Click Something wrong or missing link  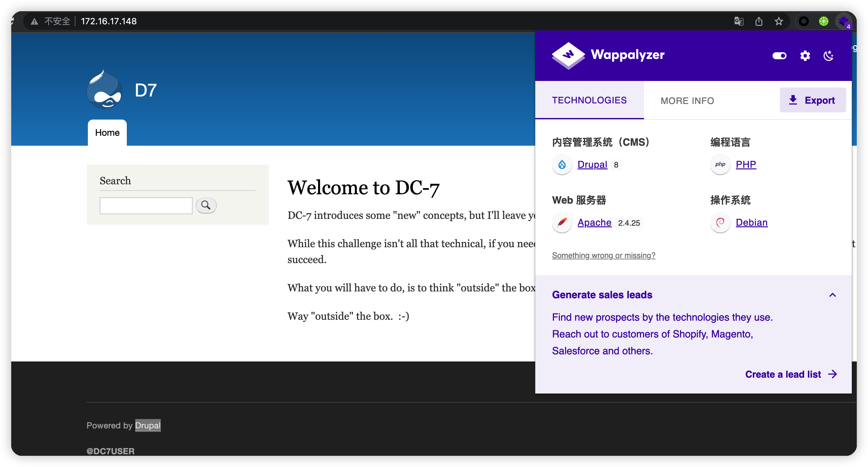pos(603,256)
